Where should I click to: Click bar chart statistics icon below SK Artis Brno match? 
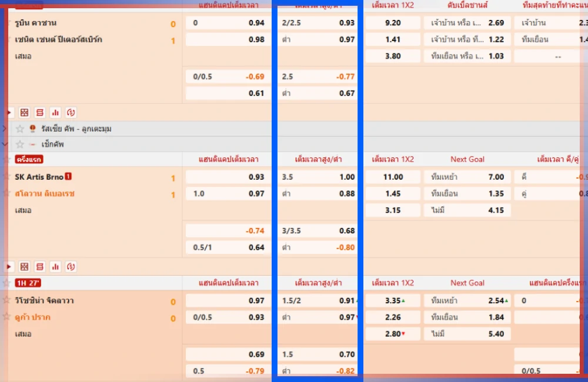[x=55, y=267]
